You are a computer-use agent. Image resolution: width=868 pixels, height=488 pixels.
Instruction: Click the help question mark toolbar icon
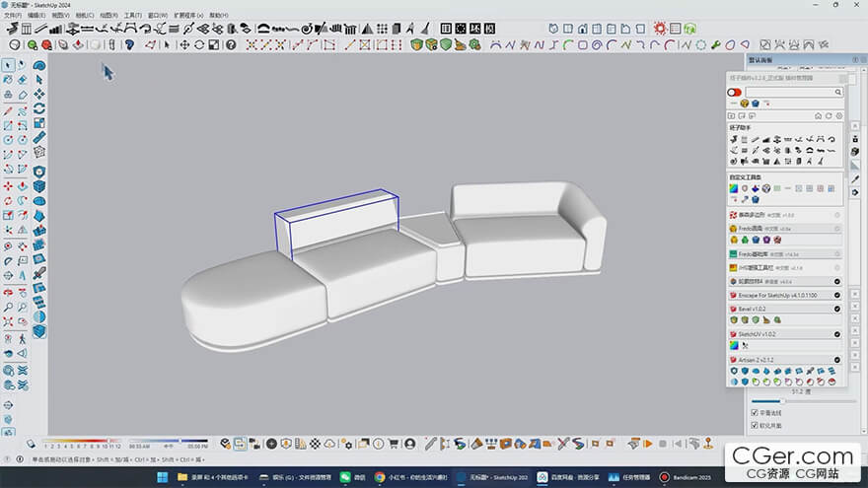coord(231,44)
